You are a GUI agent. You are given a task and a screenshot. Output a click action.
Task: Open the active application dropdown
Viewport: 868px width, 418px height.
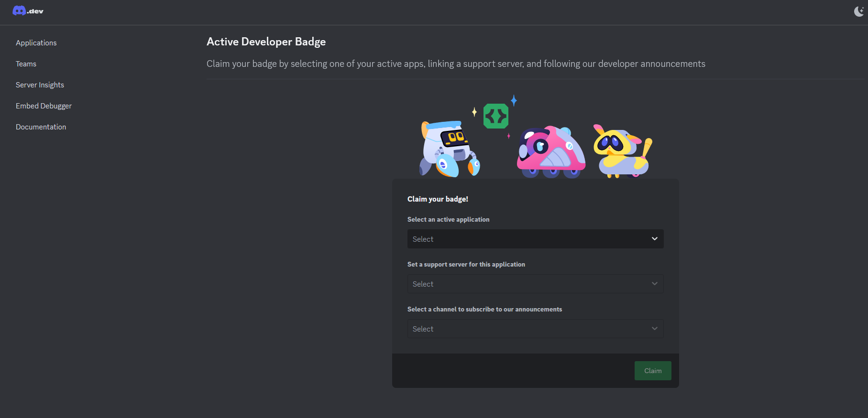click(535, 239)
